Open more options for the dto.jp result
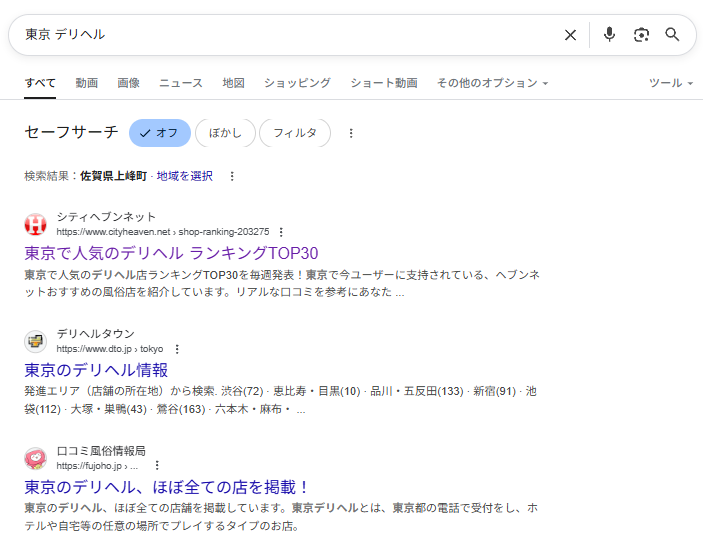 (177, 349)
